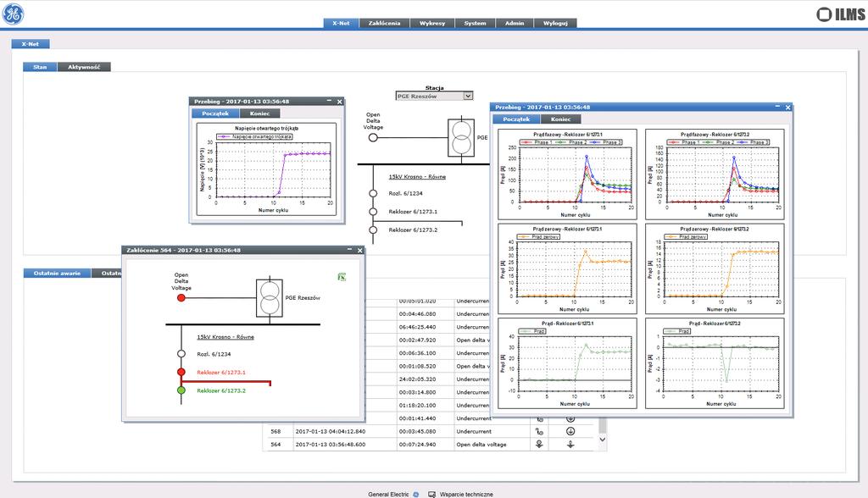Click the Wyloguj menu item
The height and width of the screenshot is (498, 868).
tap(555, 23)
